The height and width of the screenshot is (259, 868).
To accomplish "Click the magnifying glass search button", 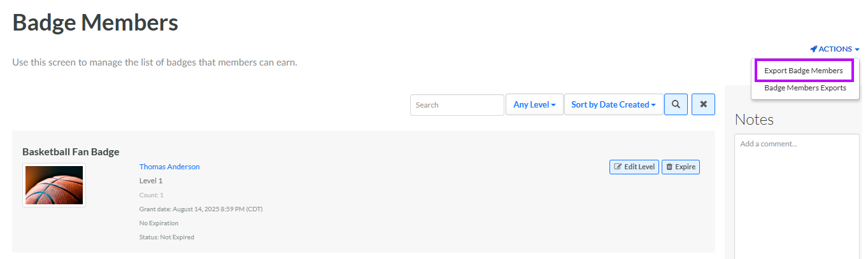I will 676,104.
